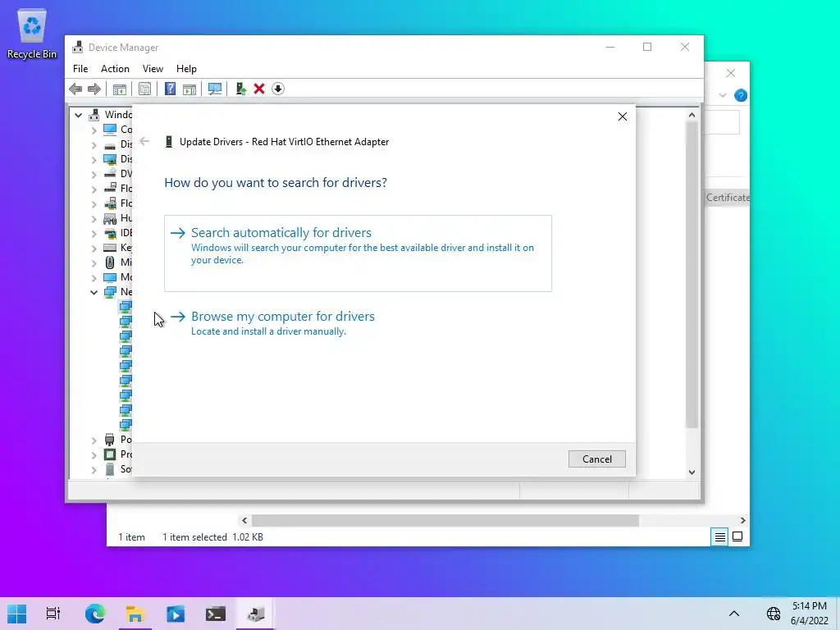This screenshot has width=840, height=630.
Task: Click the Disable device down-arrow toolbar icon
Action: point(278,89)
